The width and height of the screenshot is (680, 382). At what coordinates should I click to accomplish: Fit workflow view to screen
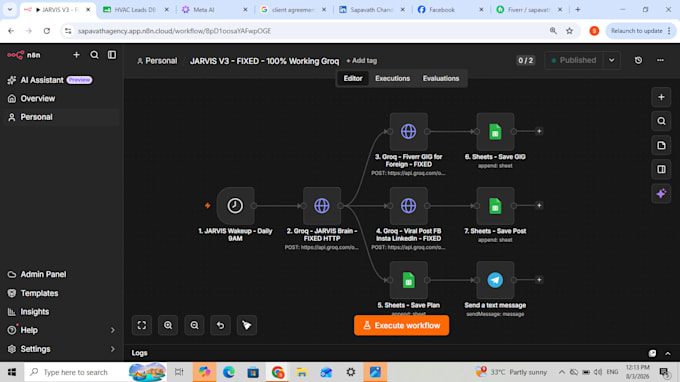click(x=142, y=325)
